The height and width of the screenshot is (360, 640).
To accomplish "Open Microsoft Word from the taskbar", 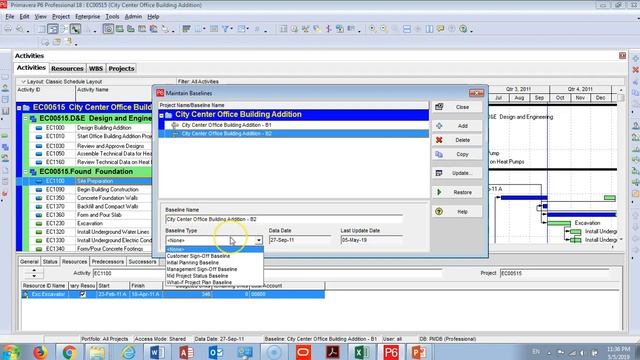I will point(157,352).
